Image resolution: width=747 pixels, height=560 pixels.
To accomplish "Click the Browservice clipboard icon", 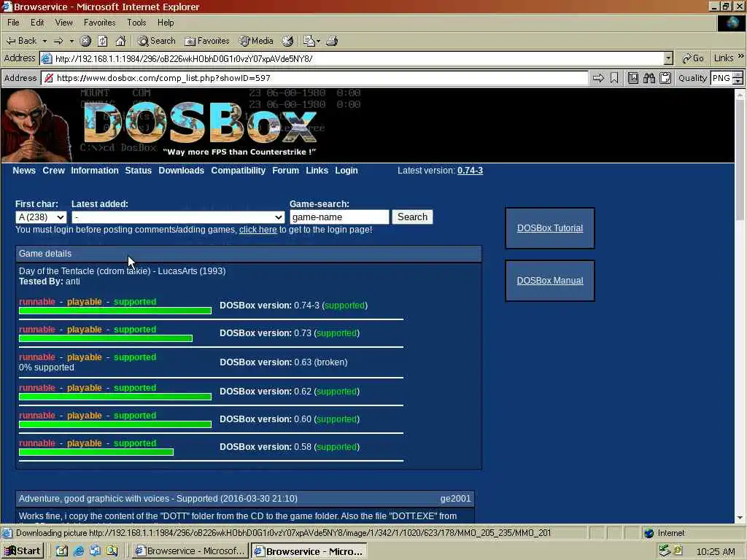I will [x=665, y=78].
